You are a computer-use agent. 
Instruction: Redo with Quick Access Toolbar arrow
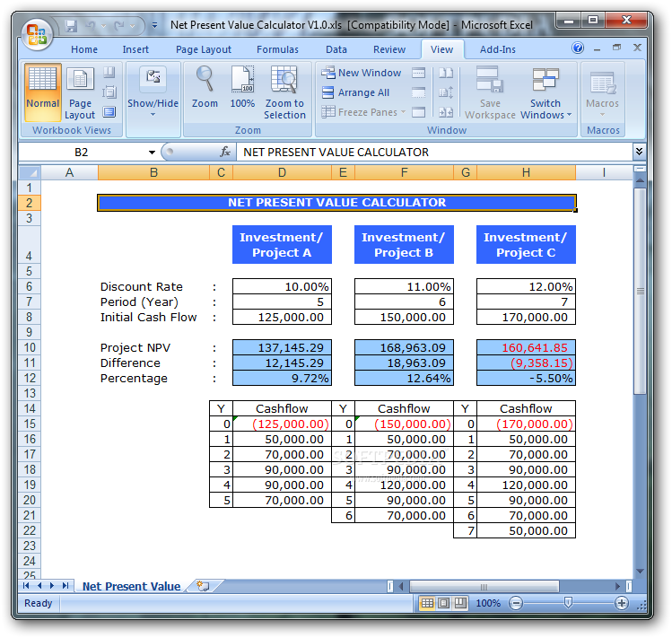119,26
